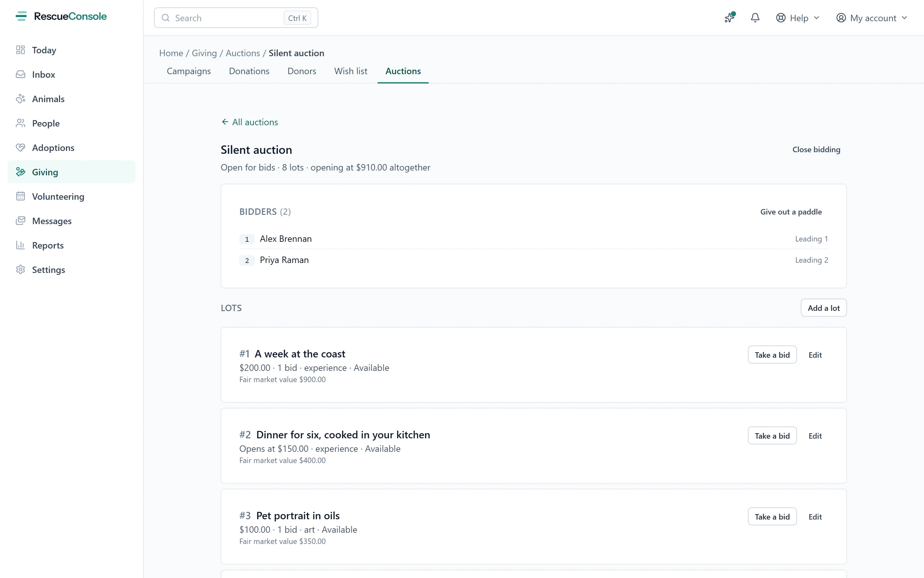Open the what's new sparkle icon
This screenshot has width=924, height=578.
[x=730, y=18]
